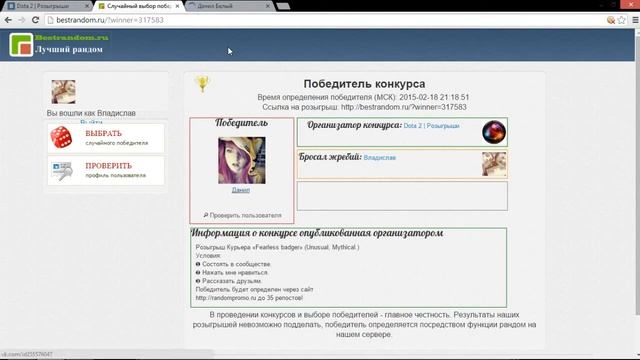The image size is (640, 360).
Task: Click the Лучший рандом subtitle
Action: click(x=69, y=50)
